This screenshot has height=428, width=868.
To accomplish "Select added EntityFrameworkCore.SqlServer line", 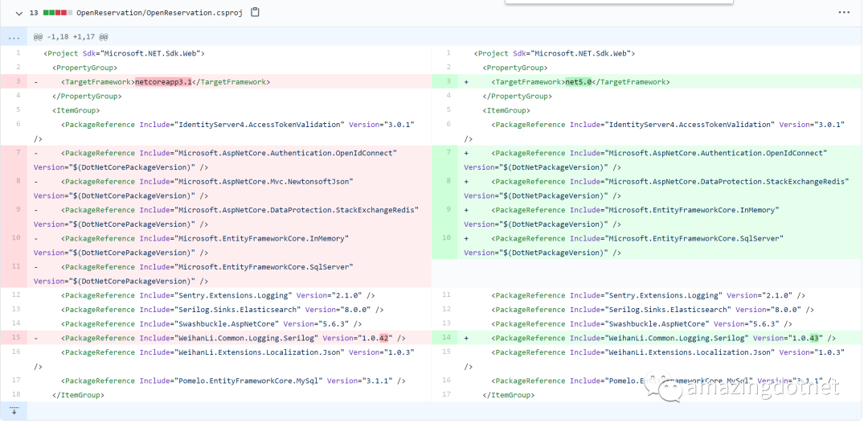I will point(660,245).
